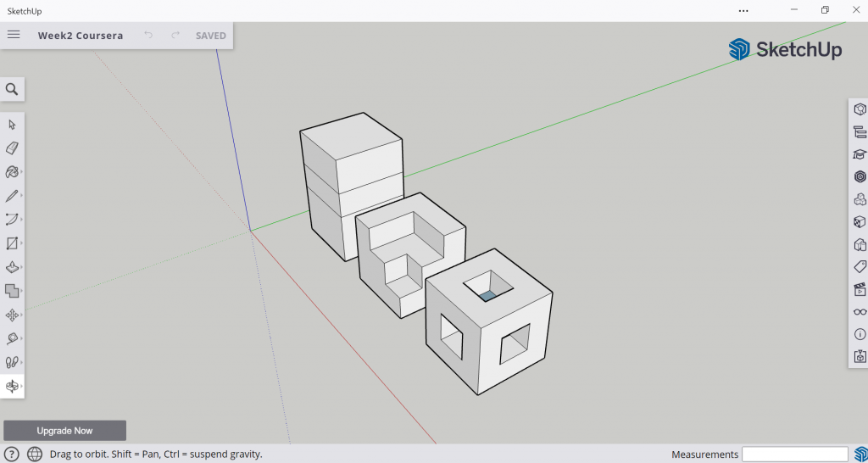Pick the Select arrow tool
The width and height of the screenshot is (868, 463).
coord(12,125)
